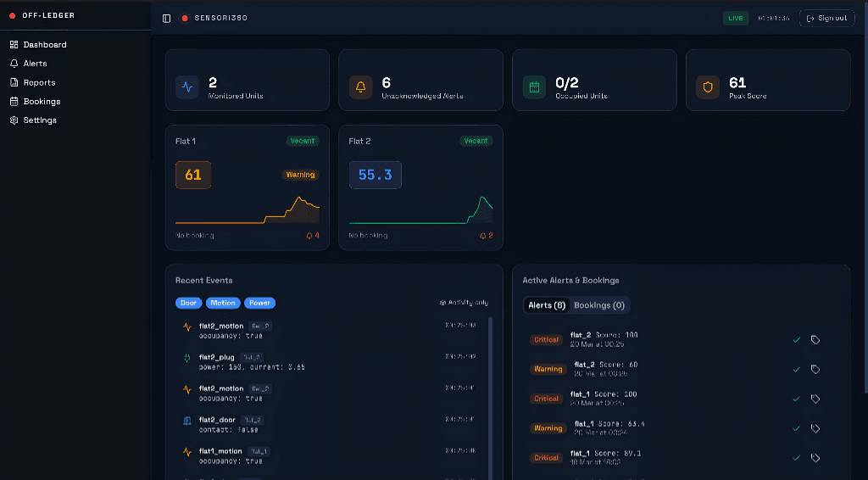Tag the flat_1 Score 63.4 warning alert
868x480 pixels.
coord(815,428)
